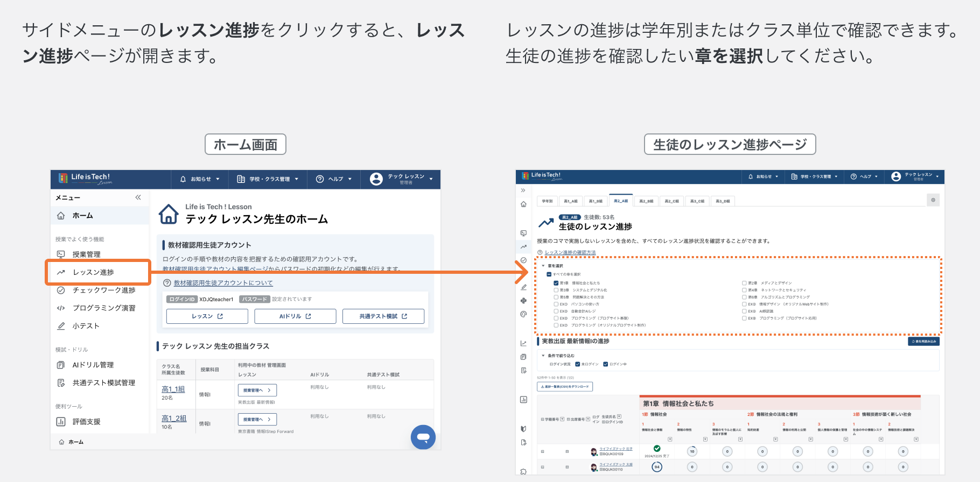The image size is (980, 482).
Task: Open the blue chat bubble widget
Action: click(x=423, y=437)
